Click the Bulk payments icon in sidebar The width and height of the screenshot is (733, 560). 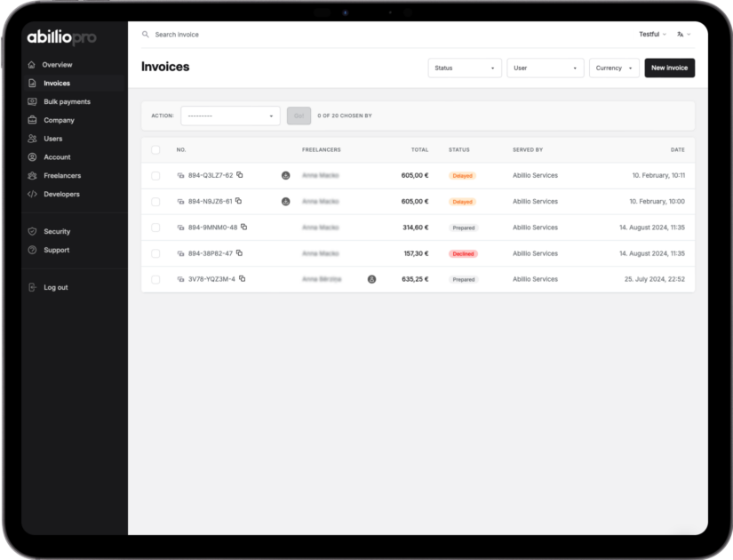tap(32, 101)
